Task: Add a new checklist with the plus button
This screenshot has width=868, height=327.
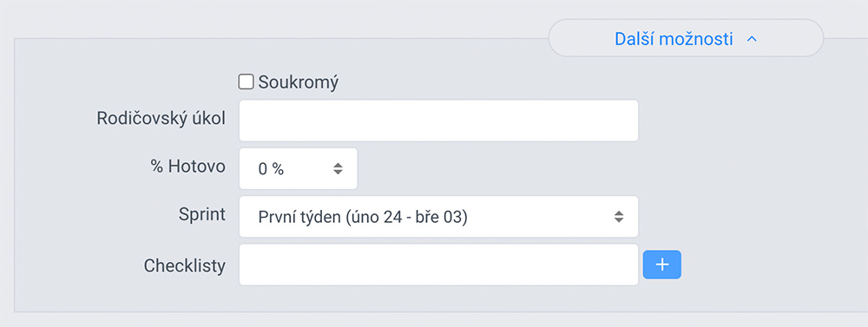Action: [662, 265]
